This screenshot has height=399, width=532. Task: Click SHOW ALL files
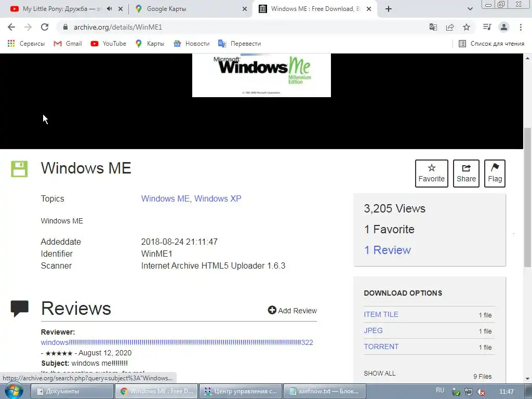click(380, 373)
